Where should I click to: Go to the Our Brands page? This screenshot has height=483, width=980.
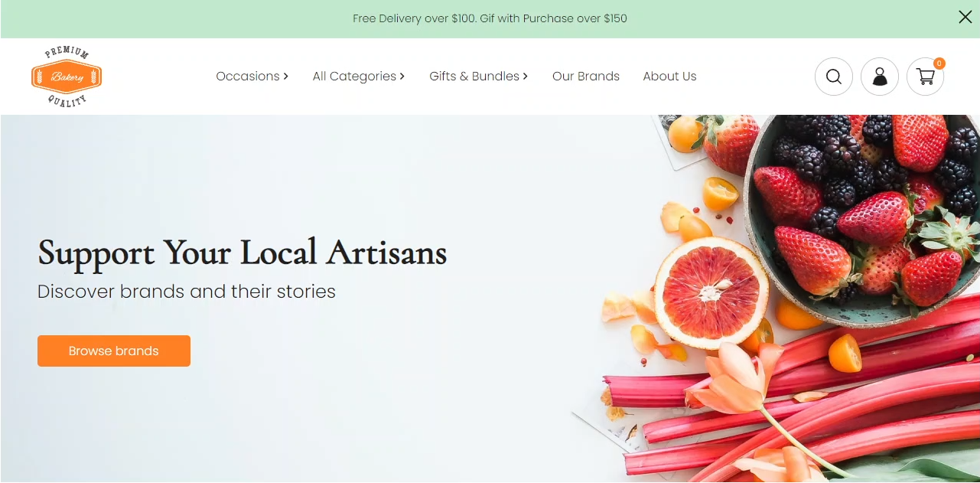tap(586, 77)
